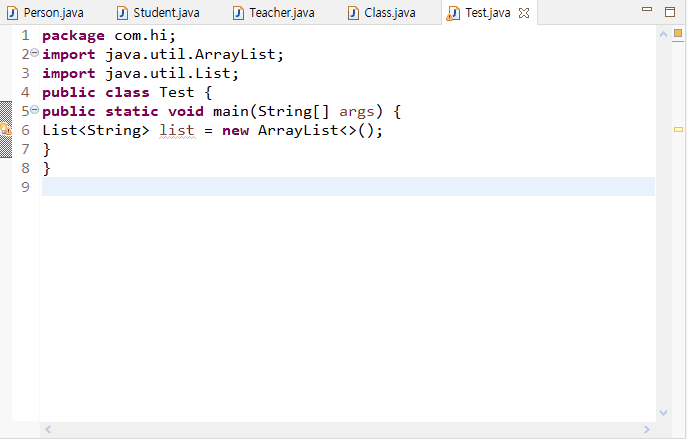Click the Student.java file icon
Screen dimensions: 687x439
[122, 13]
